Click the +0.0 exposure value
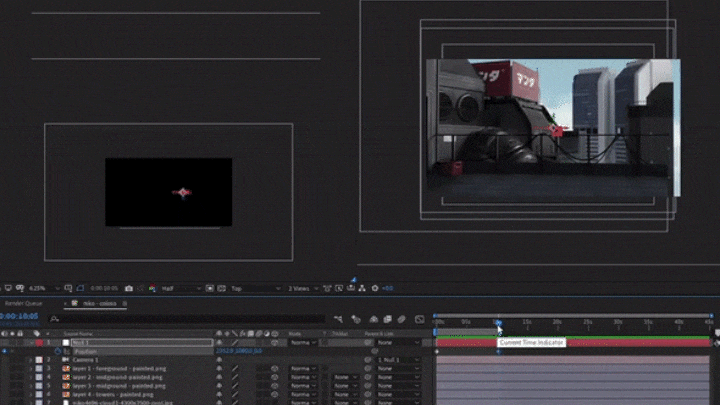The image size is (720, 405). tap(388, 288)
